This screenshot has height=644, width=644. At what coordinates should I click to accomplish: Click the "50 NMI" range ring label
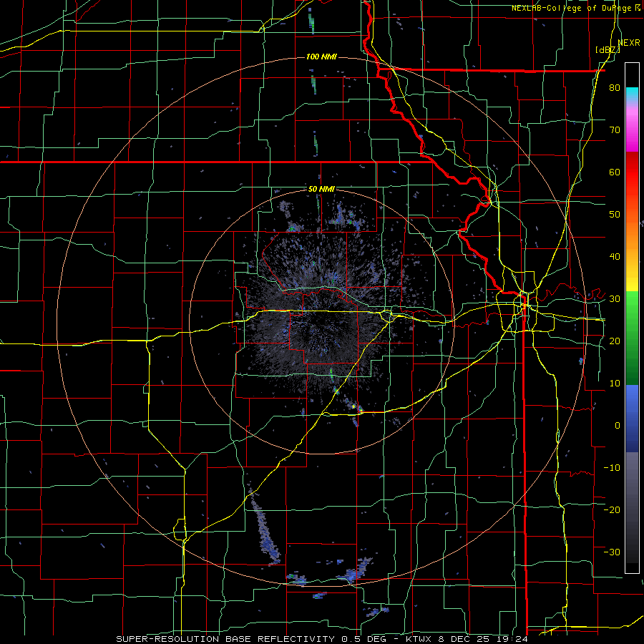(321, 189)
